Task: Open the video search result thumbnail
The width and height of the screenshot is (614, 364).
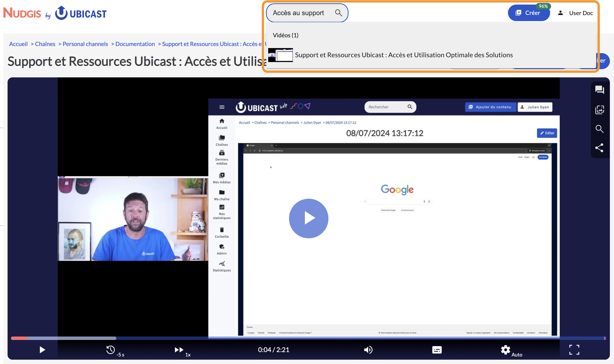Action: [280, 55]
